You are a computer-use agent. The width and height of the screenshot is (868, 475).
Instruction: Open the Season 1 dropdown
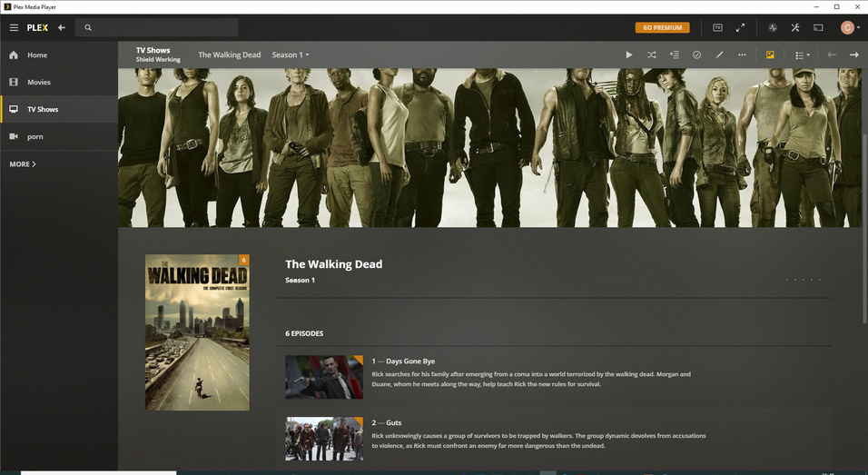(290, 54)
